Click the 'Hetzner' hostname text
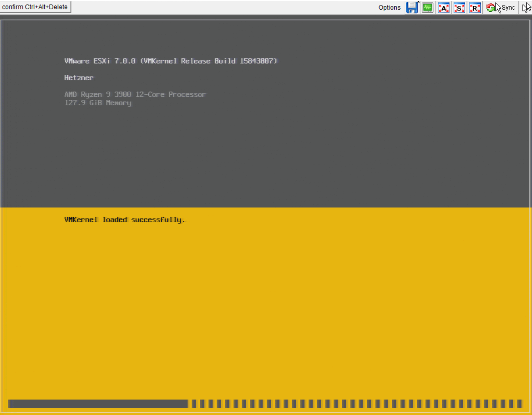 79,78
